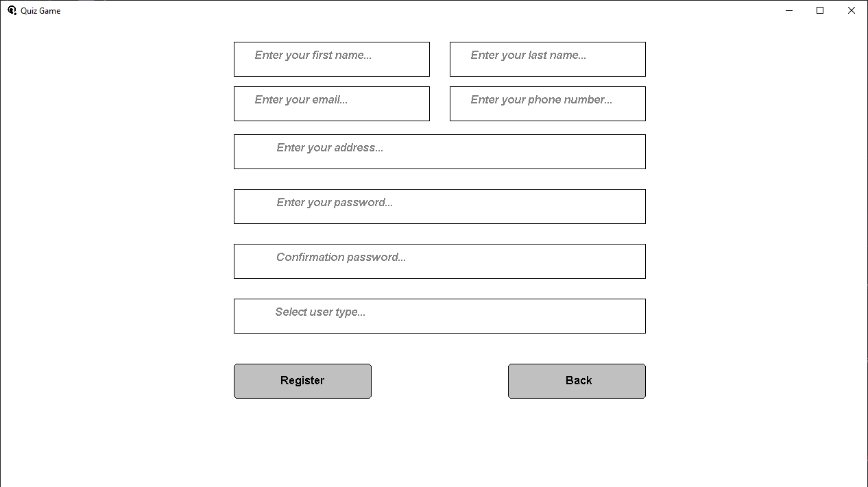Click inside the Enter your email box
This screenshot has height=487, width=868.
click(332, 103)
